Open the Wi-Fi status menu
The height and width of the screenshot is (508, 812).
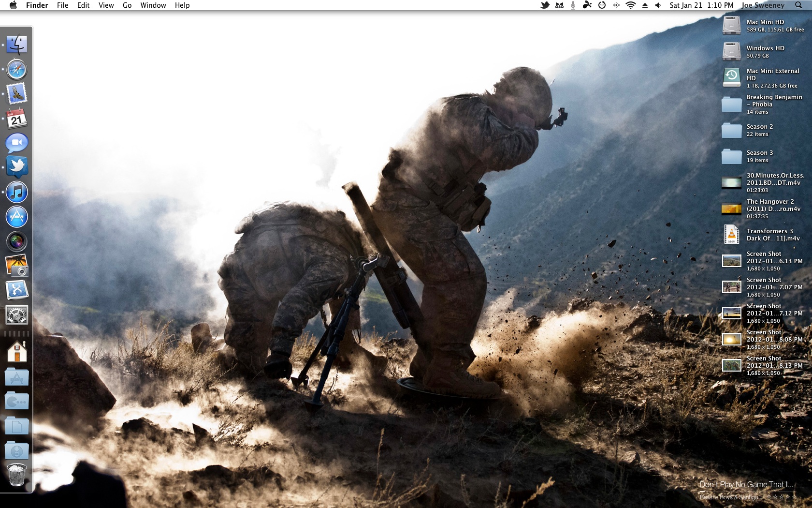pyautogui.click(x=630, y=5)
